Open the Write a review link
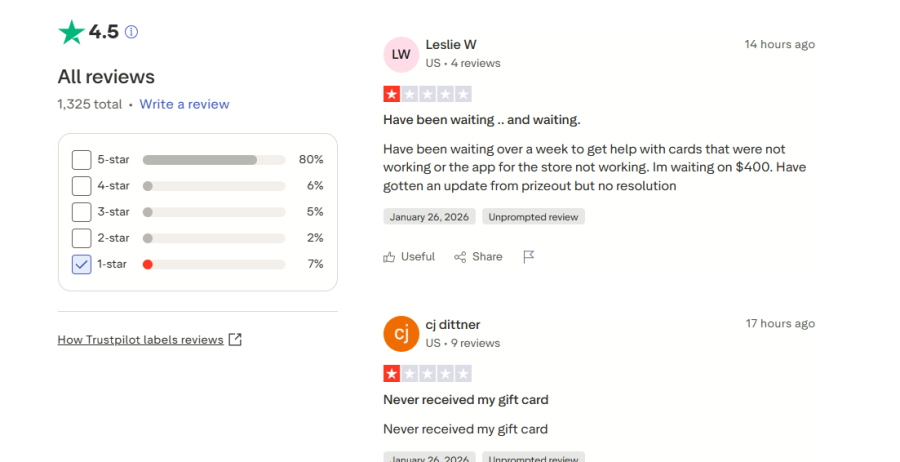This screenshot has width=900, height=462. (x=184, y=104)
